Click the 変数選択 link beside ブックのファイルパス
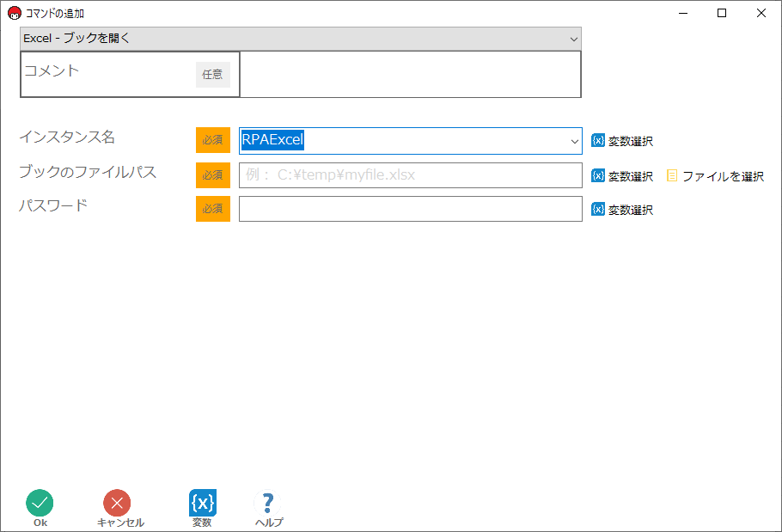 coord(631,176)
